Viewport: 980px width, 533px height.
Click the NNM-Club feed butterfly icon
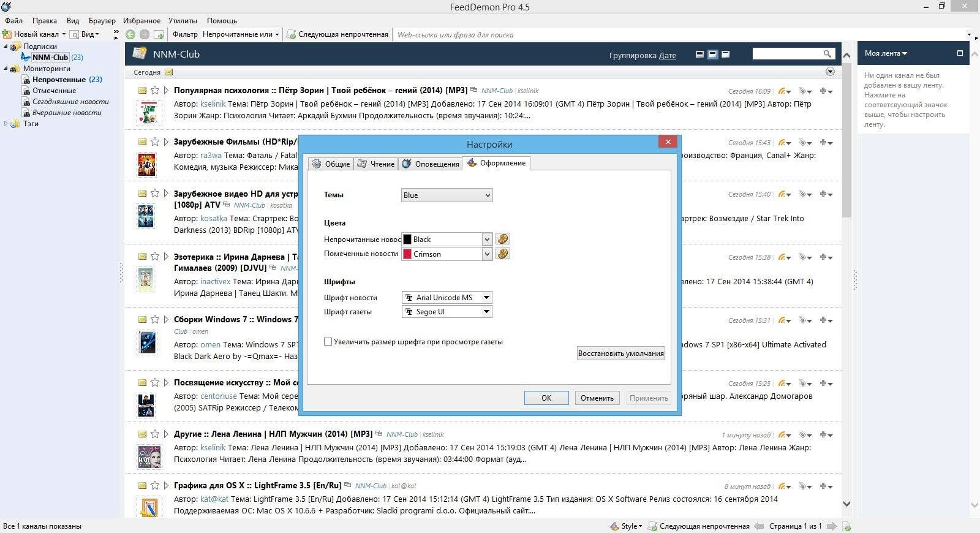coord(26,57)
